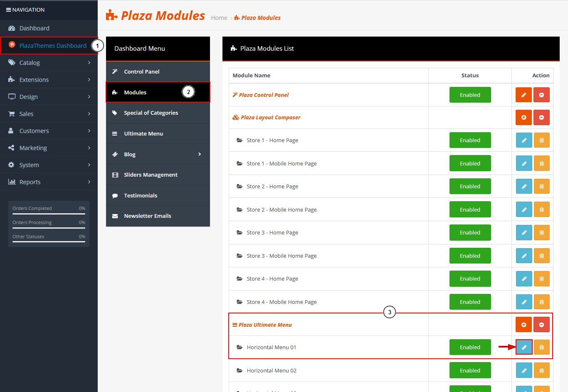Open Testimonials menu item
Screen dimensions: 568x392
pyautogui.click(x=158, y=195)
